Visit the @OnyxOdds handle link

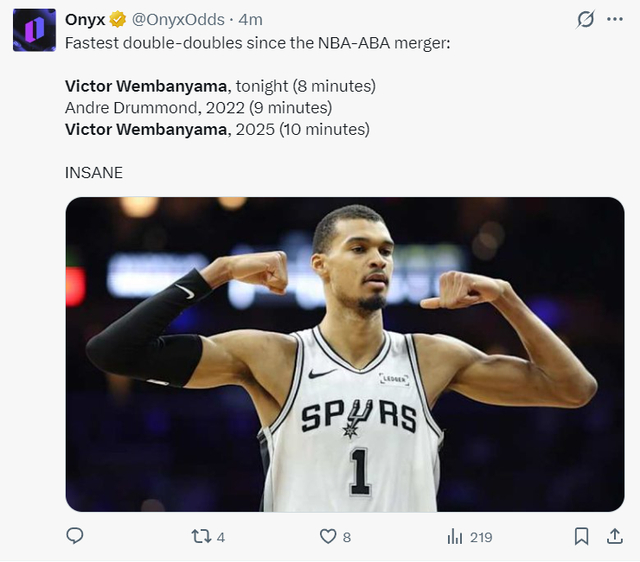[178, 20]
